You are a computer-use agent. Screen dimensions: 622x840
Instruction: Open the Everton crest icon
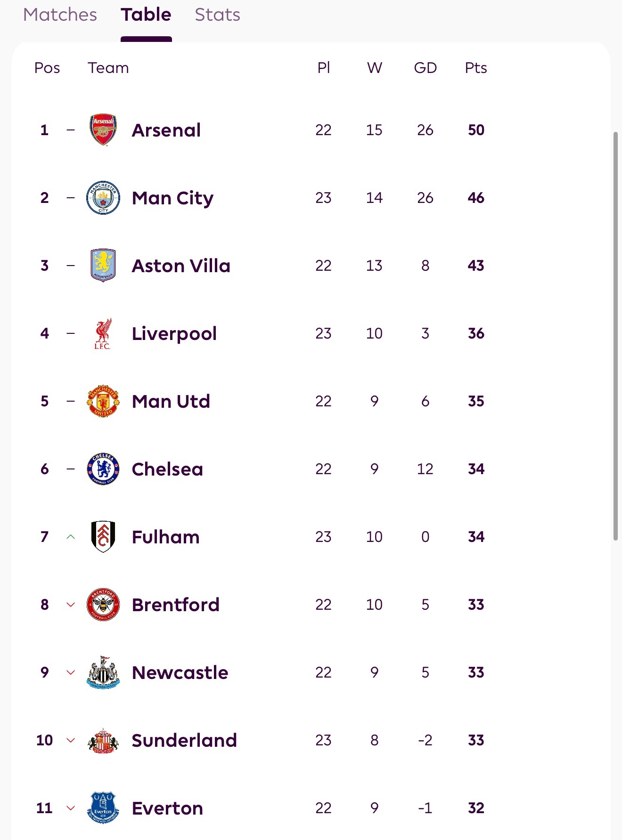(x=103, y=808)
